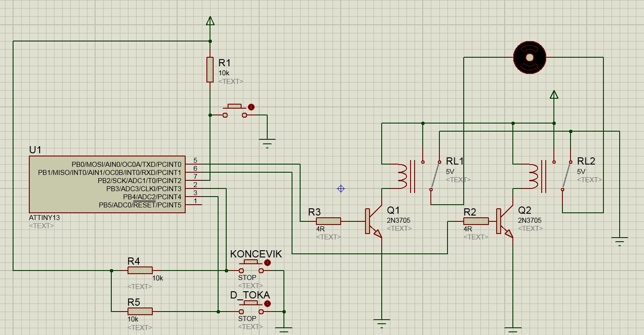Click the Q2 reference label
The image size is (644, 335).
pos(525,210)
